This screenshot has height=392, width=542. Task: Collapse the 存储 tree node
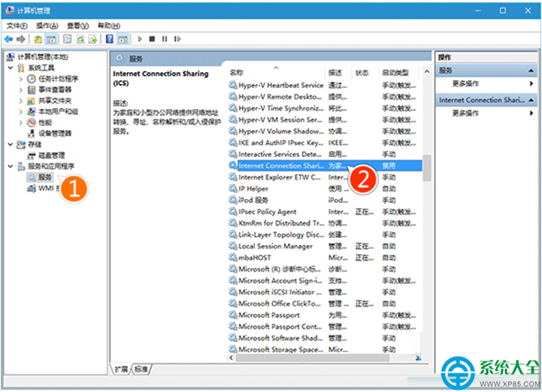click(x=11, y=144)
